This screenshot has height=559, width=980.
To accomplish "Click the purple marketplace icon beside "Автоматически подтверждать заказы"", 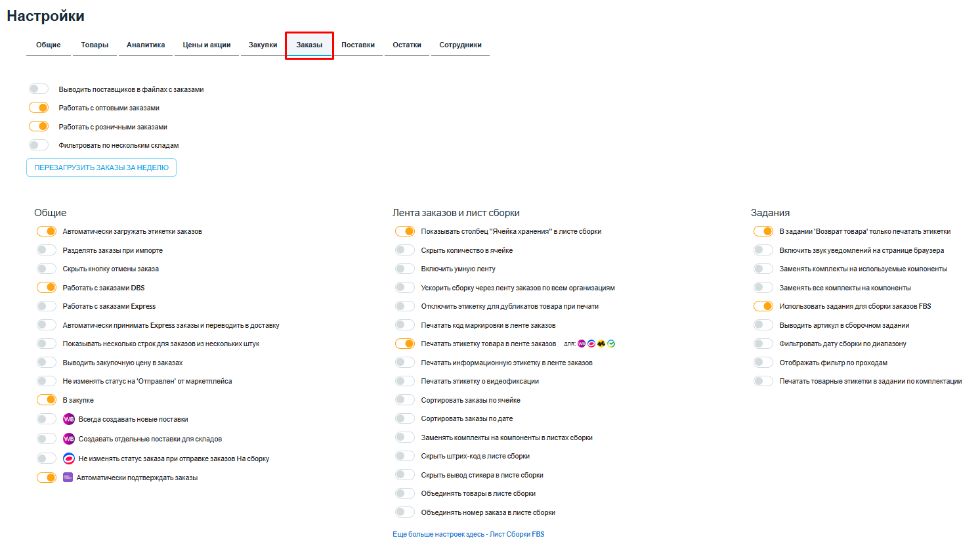I will coord(68,478).
